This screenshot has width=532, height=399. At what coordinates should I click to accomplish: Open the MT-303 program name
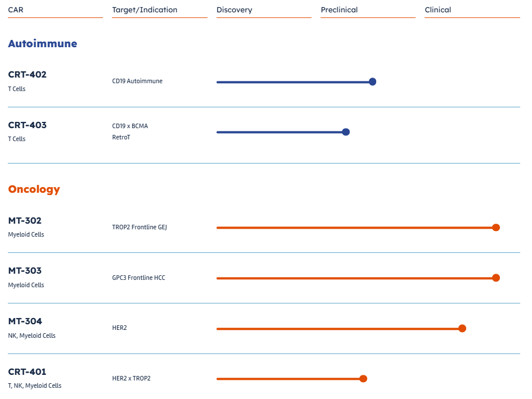click(25, 271)
